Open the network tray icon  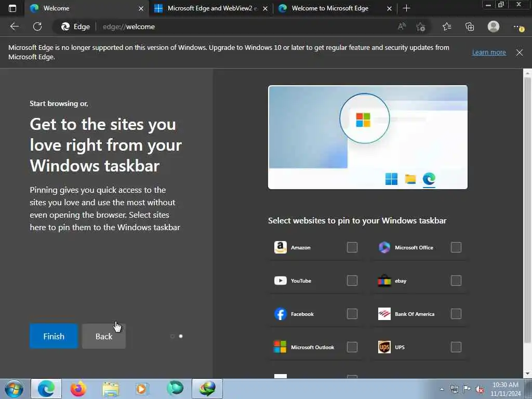454,389
